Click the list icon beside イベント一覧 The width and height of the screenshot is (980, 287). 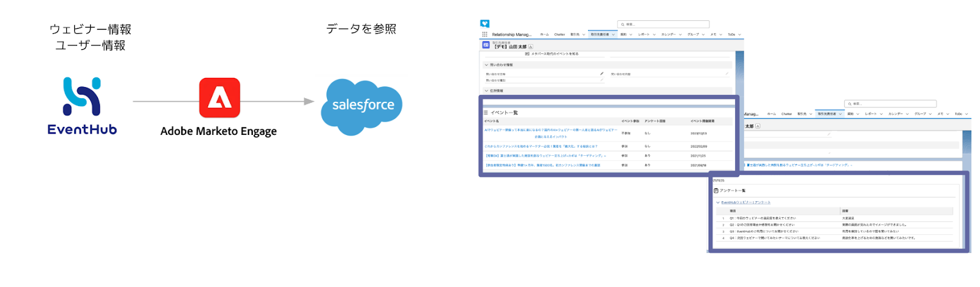point(486,113)
